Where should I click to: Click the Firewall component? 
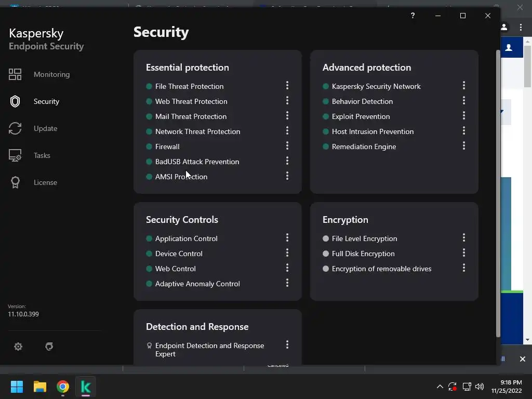tap(167, 147)
